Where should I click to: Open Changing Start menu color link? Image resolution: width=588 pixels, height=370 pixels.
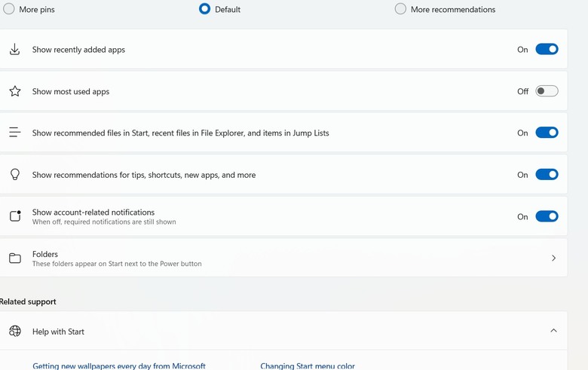308,366
